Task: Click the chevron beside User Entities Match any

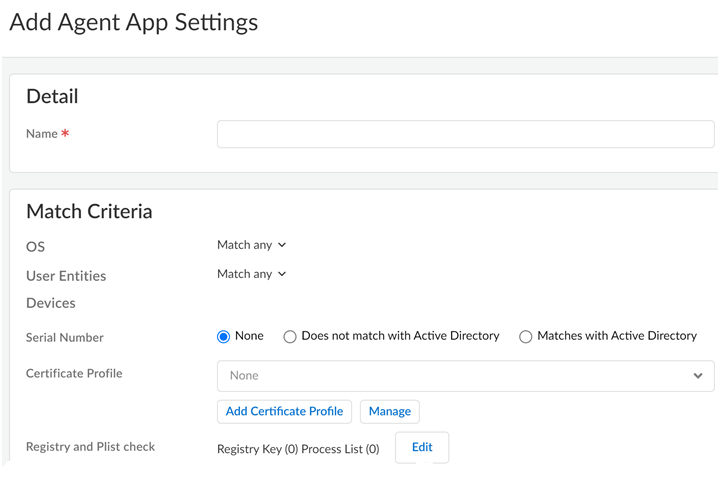Action: click(282, 274)
